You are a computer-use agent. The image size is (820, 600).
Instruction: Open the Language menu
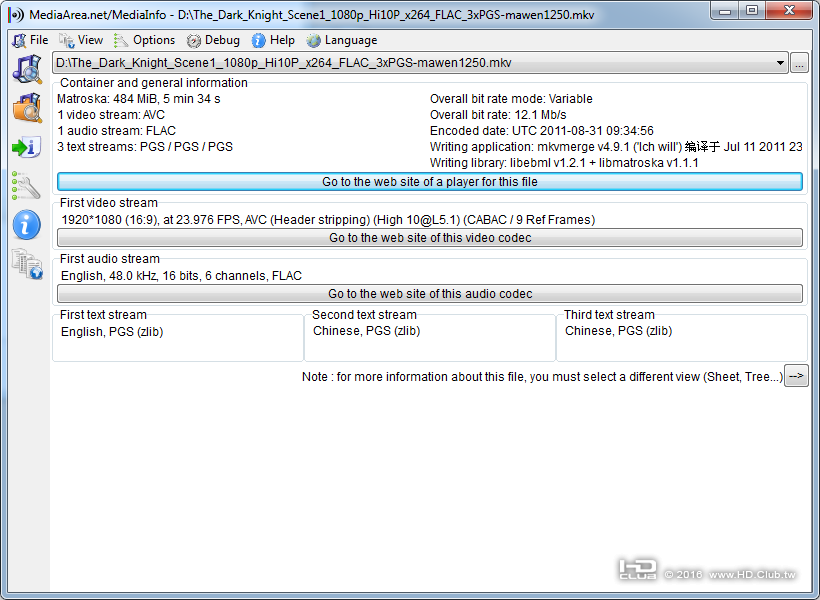[341, 40]
